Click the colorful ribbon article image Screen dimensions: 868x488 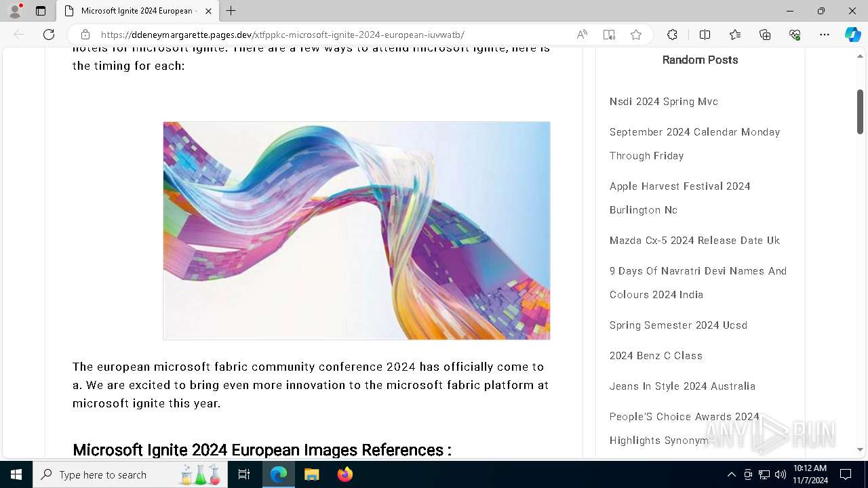[357, 230]
